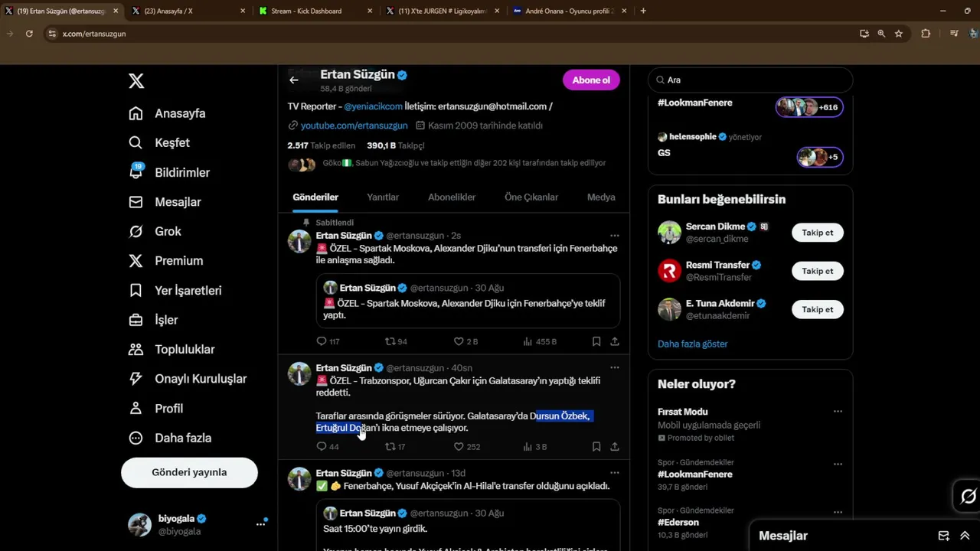Open @yeniacikcom mention link

point(373,106)
